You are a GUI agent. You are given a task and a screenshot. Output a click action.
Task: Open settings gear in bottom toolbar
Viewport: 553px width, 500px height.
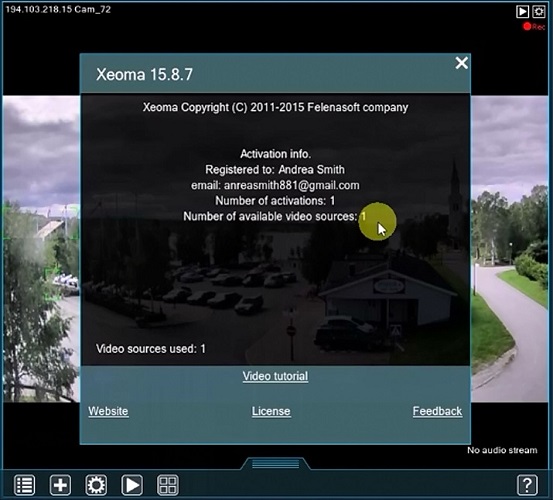(96, 485)
